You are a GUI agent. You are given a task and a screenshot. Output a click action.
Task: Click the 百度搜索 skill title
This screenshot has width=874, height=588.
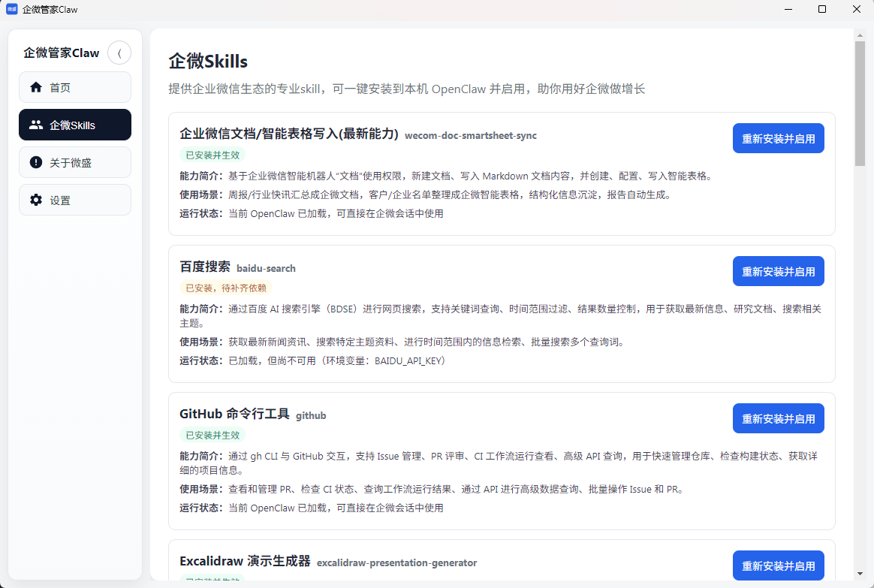204,267
